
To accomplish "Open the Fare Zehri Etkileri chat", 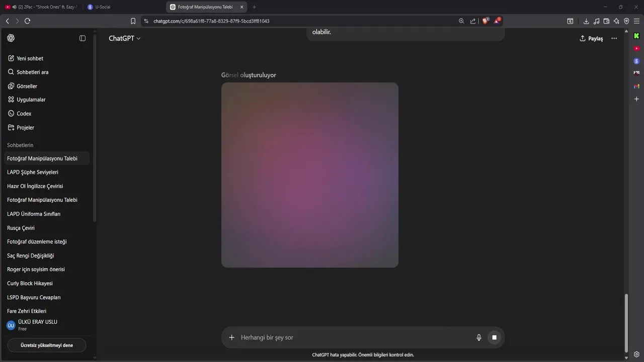I will point(47,311).
